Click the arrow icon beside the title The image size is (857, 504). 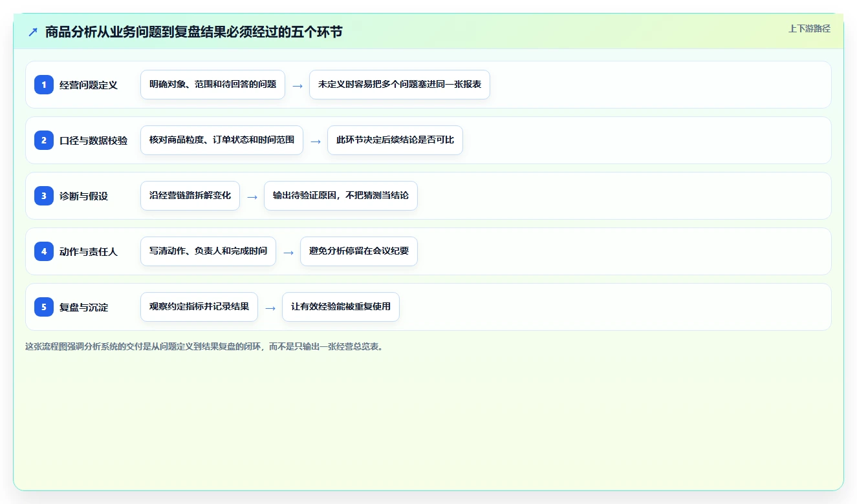pos(33,32)
